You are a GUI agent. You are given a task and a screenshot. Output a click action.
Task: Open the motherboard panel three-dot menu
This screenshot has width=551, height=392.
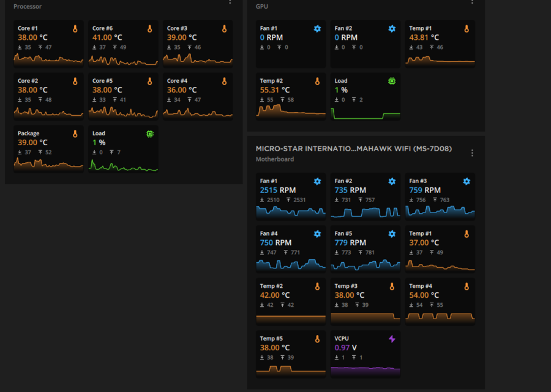tap(472, 153)
